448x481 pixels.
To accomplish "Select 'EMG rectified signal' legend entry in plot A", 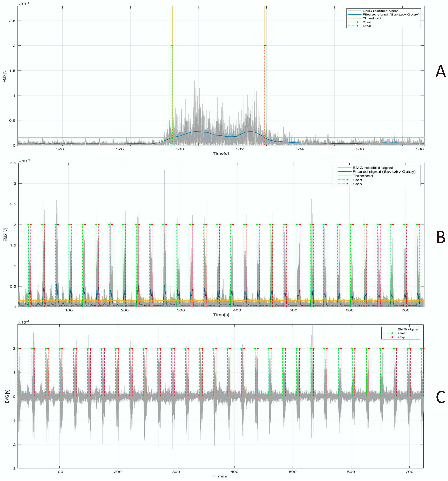I will click(381, 11).
